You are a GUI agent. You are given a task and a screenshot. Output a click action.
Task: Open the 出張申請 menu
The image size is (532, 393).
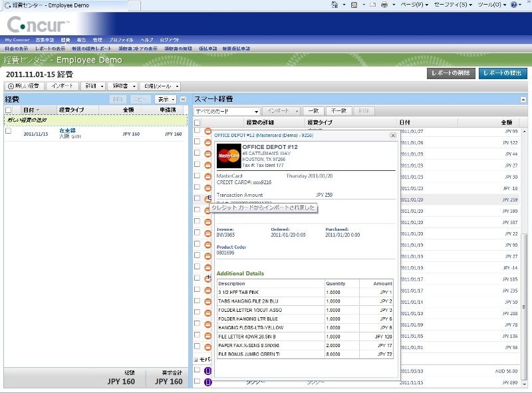click(45, 40)
